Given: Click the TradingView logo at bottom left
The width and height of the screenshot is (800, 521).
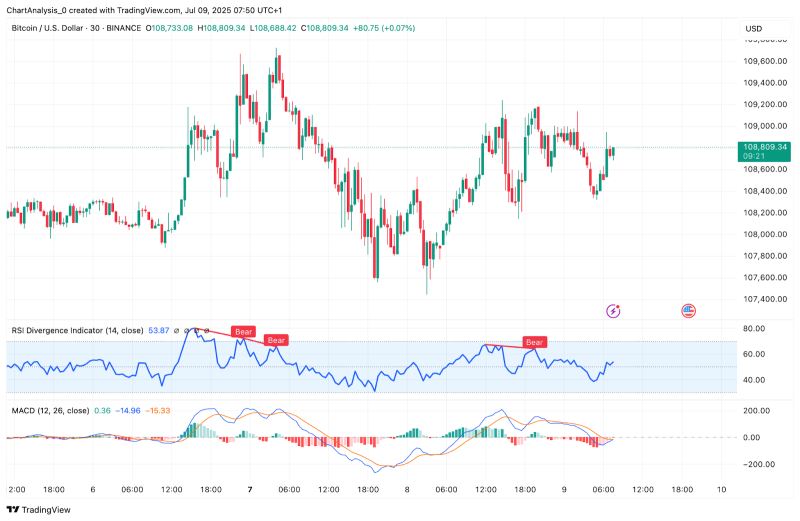Looking at the screenshot, I should click(38, 508).
